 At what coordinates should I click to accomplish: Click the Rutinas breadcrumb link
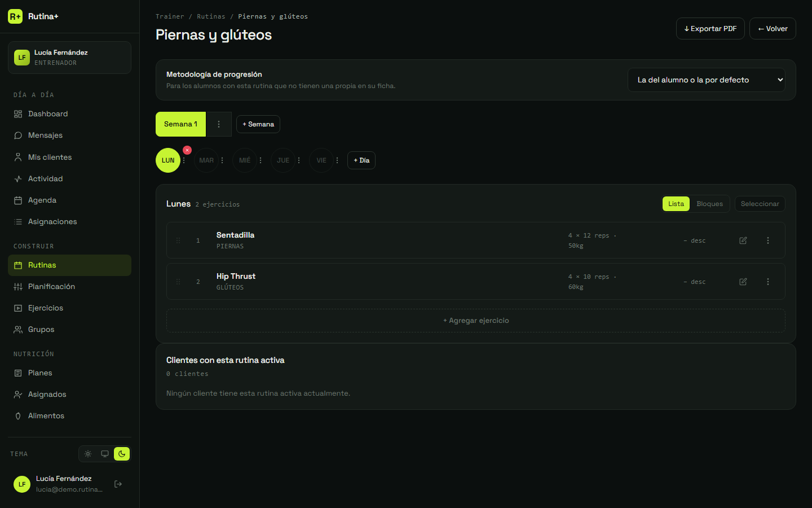point(211,16)
